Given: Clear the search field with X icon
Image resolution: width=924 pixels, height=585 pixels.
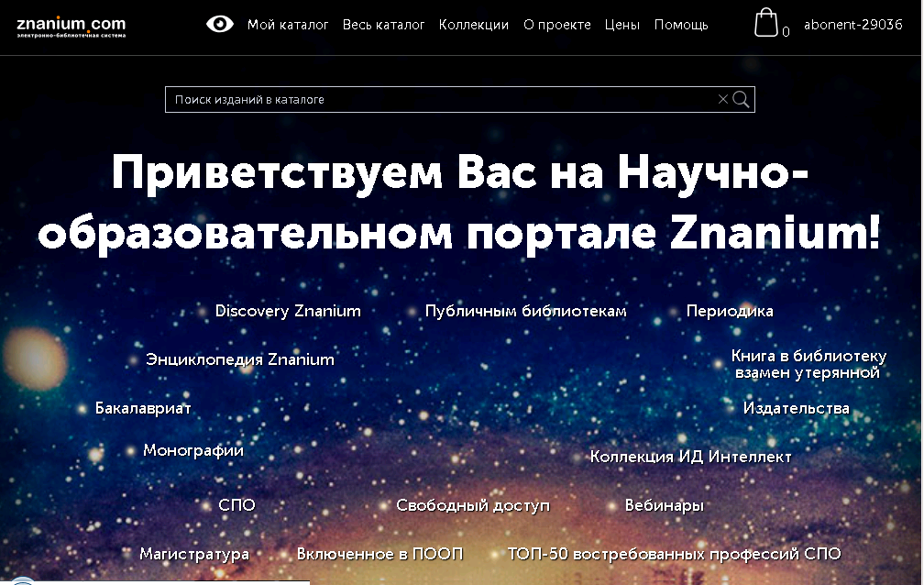Looking at the screenshot, I should 723,99.
